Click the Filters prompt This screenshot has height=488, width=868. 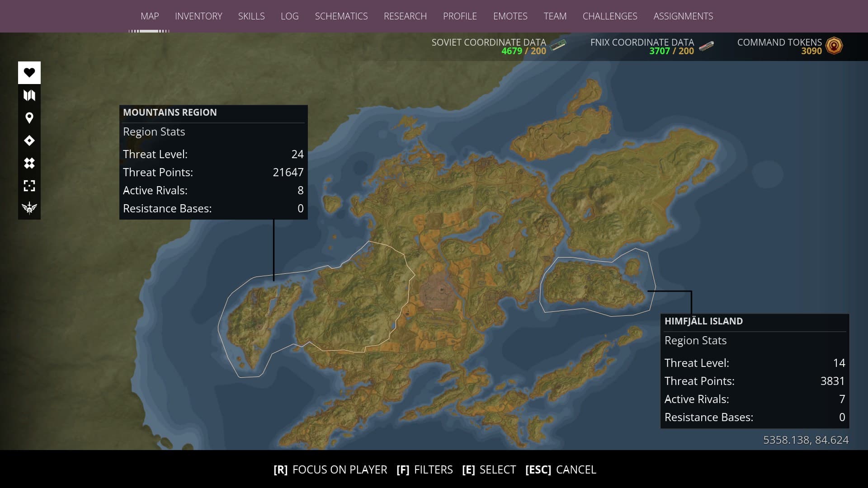425,470
